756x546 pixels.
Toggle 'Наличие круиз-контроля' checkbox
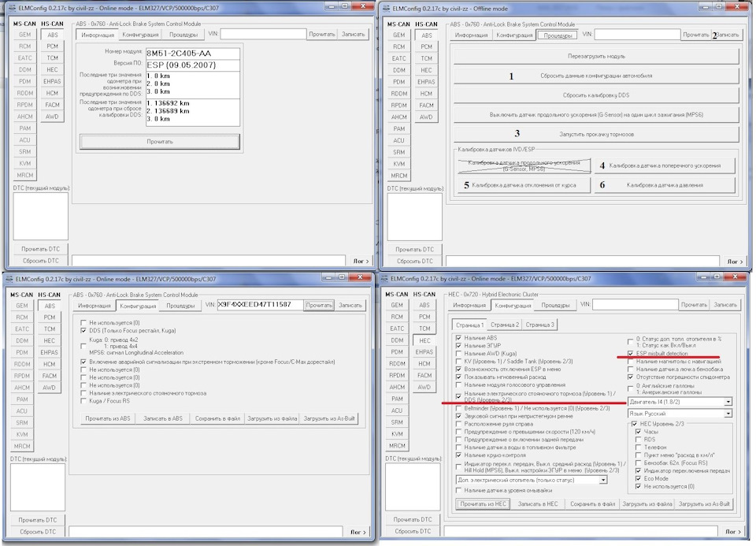[458, 455]
